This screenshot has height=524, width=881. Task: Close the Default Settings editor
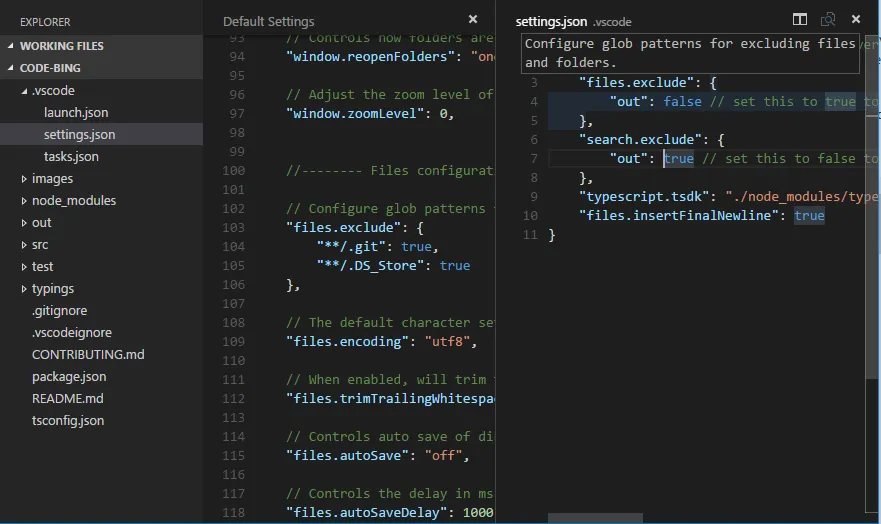[473, 20]
